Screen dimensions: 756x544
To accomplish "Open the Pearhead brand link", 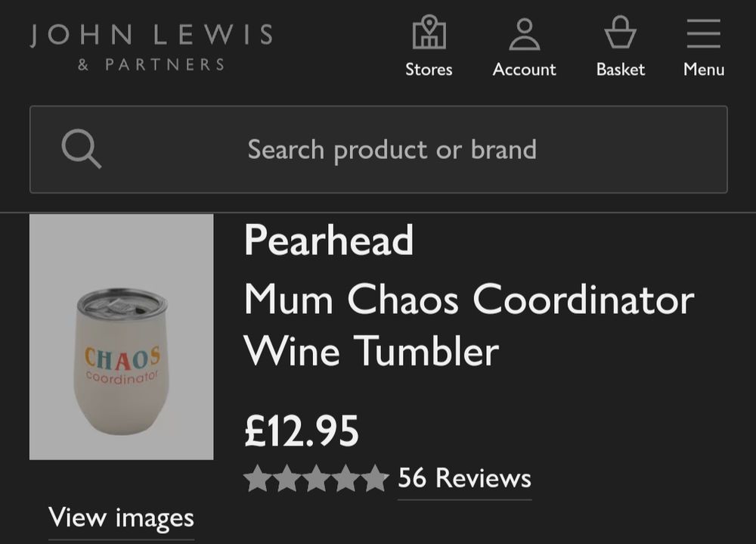I will coord(329,241).
